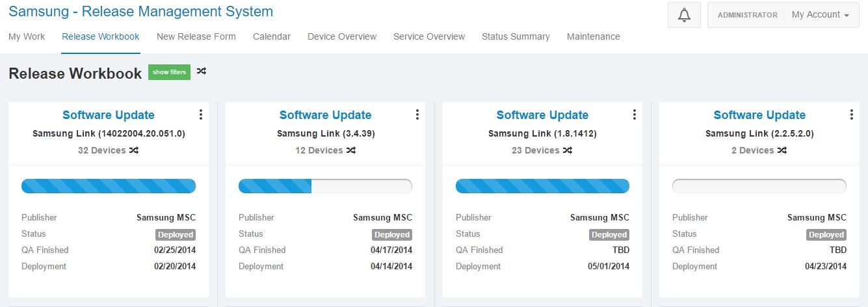
Task: Select the Release Workbook tab
Action: point(101,36)
